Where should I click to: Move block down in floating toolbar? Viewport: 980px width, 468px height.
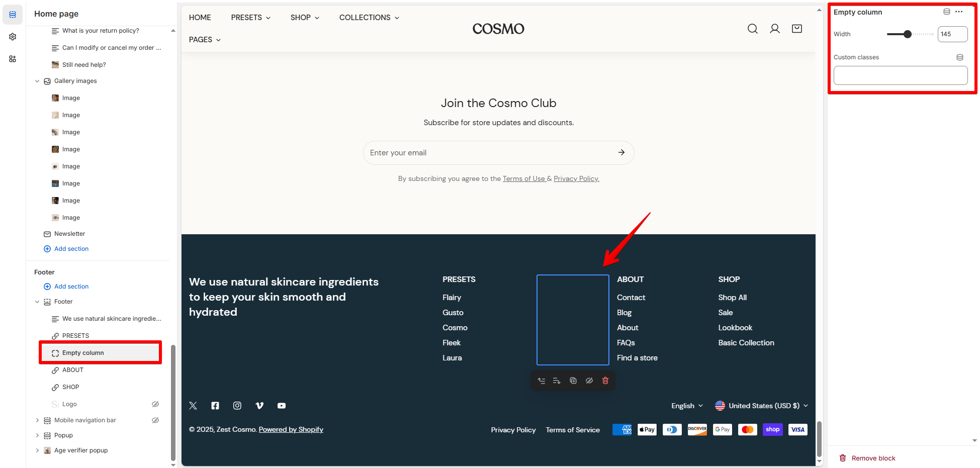557,381
